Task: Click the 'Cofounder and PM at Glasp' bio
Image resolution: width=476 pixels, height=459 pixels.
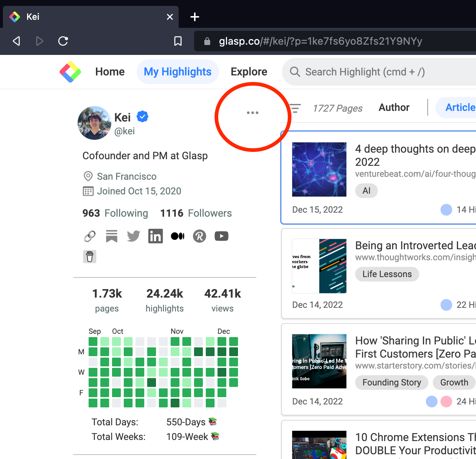Action: 145,156
